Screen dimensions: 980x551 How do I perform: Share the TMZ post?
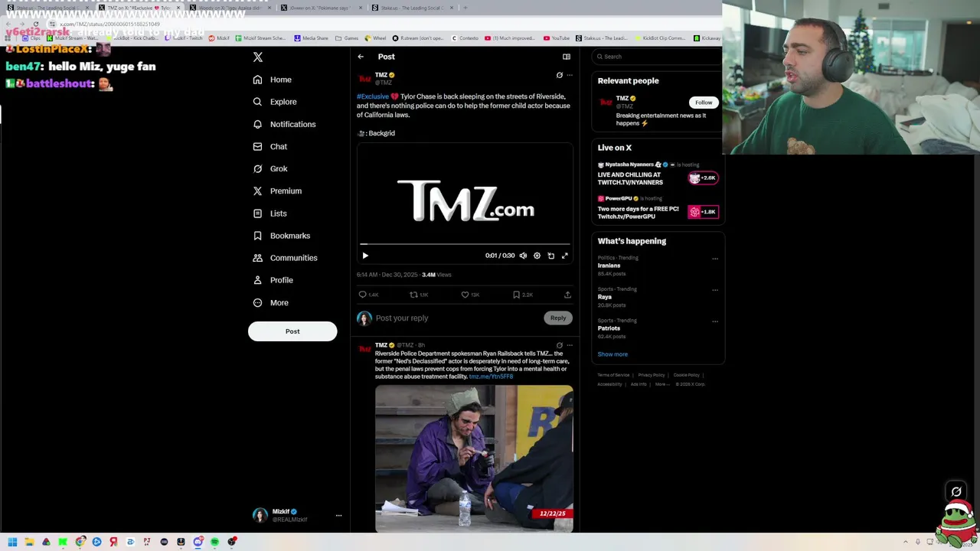pos(567,295)
